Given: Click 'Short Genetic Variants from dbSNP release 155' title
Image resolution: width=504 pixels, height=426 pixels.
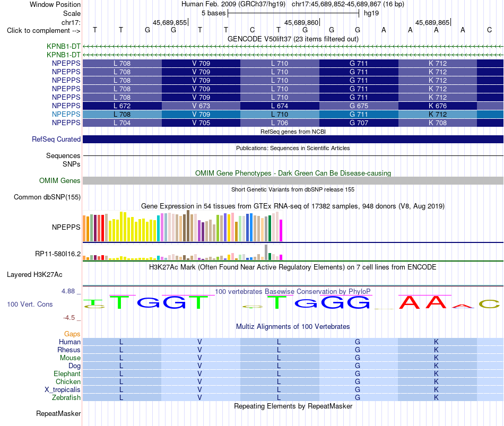Looking at the screenshot, I should 293,189.
